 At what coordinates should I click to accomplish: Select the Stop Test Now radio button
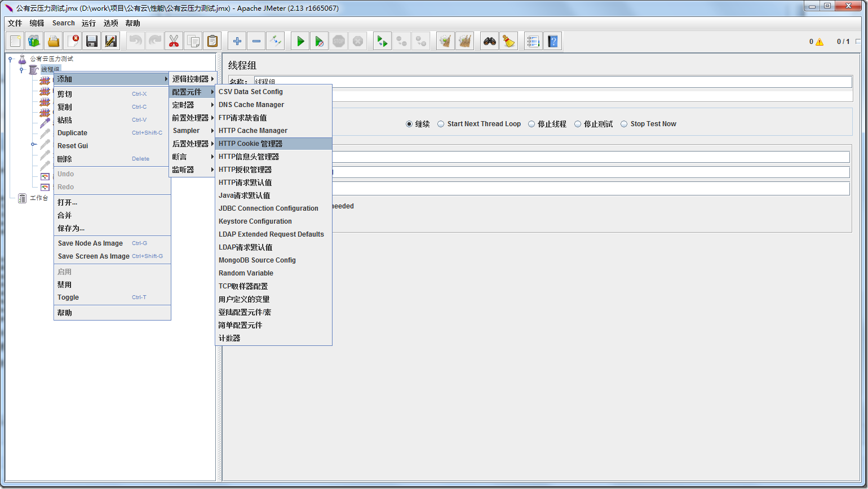(x=624, y=124)
